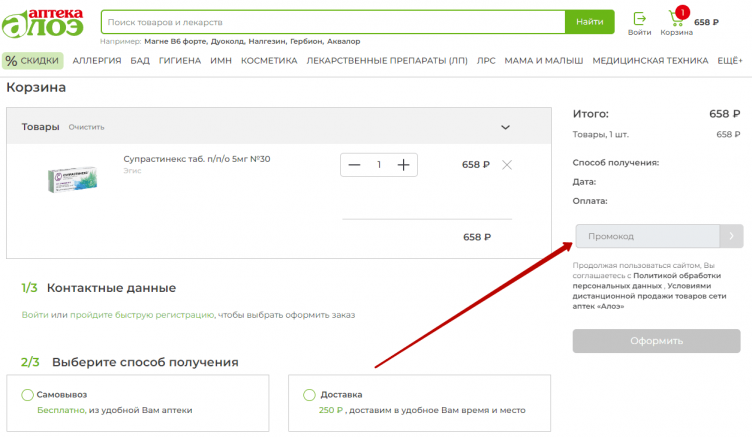
Task: Expand the ЕЩЁ more categories menu
Action: (x=729, y=61)
